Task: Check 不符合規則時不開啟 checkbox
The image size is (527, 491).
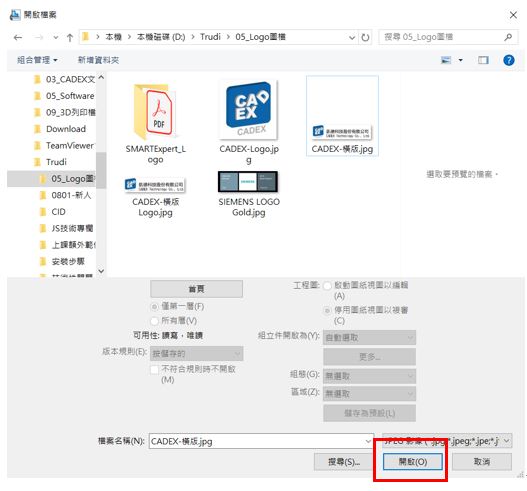Action: tap(155, 369)
